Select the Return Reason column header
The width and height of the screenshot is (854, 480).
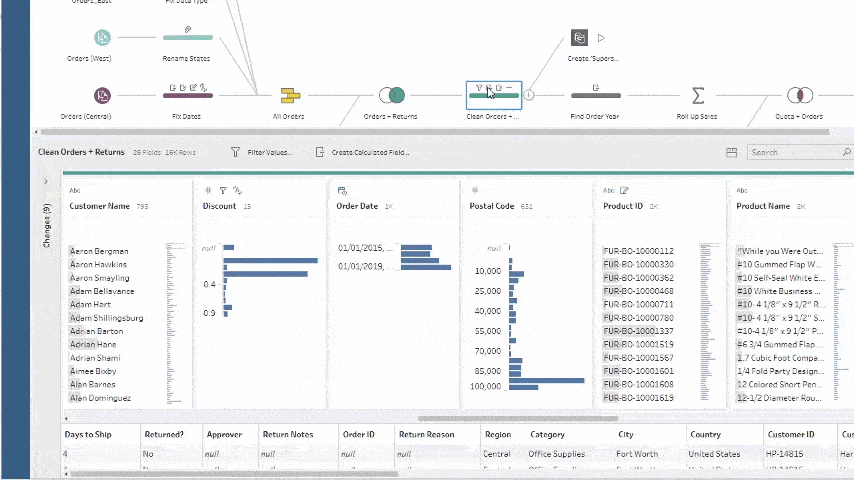(x=426, y=435)
